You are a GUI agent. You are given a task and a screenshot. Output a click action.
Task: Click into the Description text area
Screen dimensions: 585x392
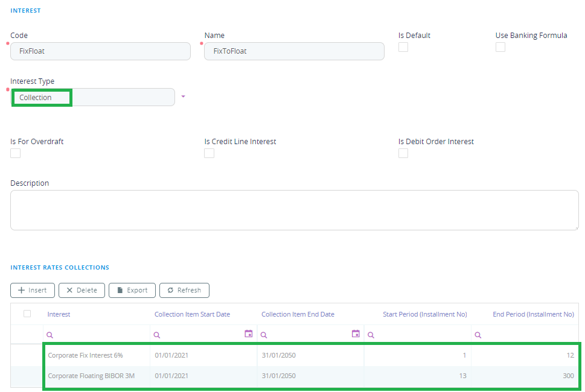(294, 210)
